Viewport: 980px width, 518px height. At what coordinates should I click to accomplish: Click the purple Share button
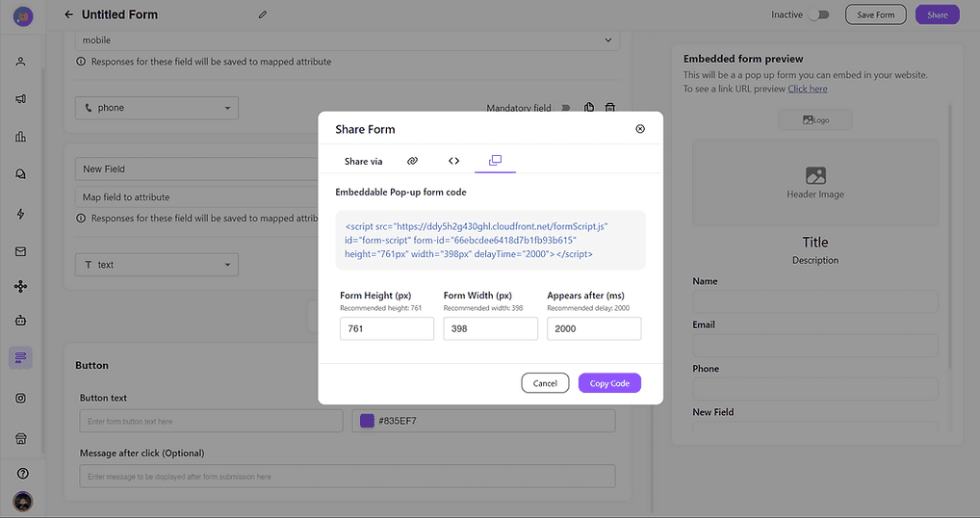(937, 14)
